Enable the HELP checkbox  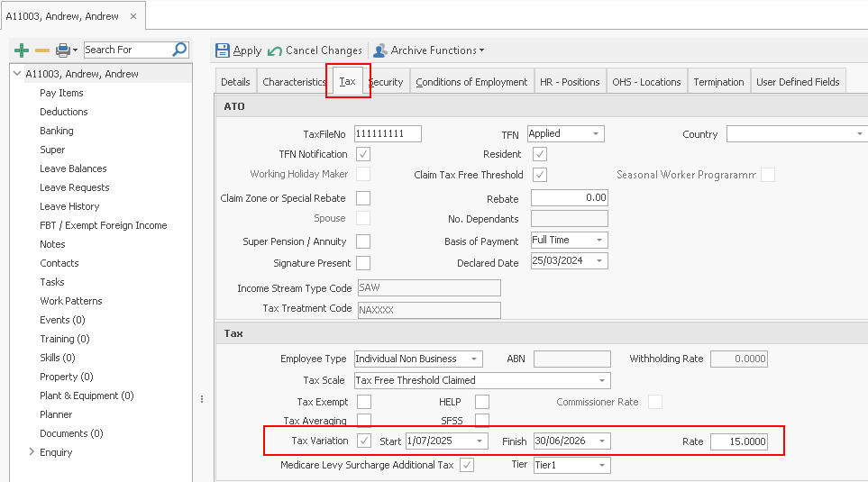pos(482,402)
